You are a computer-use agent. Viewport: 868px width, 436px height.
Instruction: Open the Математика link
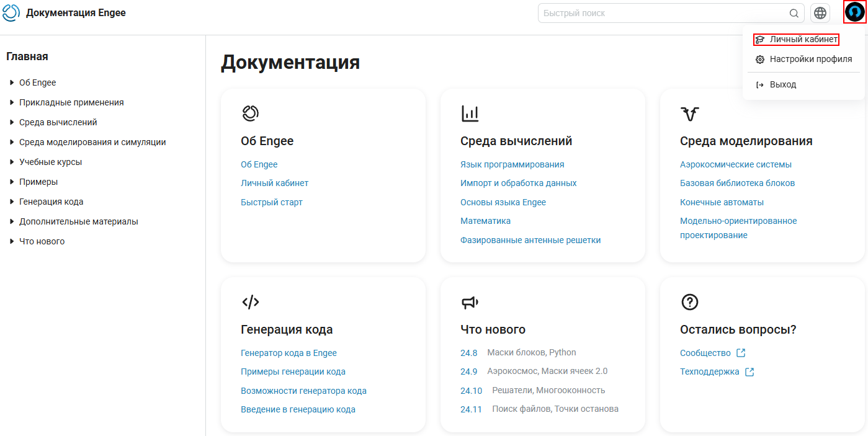pos(486,221)
